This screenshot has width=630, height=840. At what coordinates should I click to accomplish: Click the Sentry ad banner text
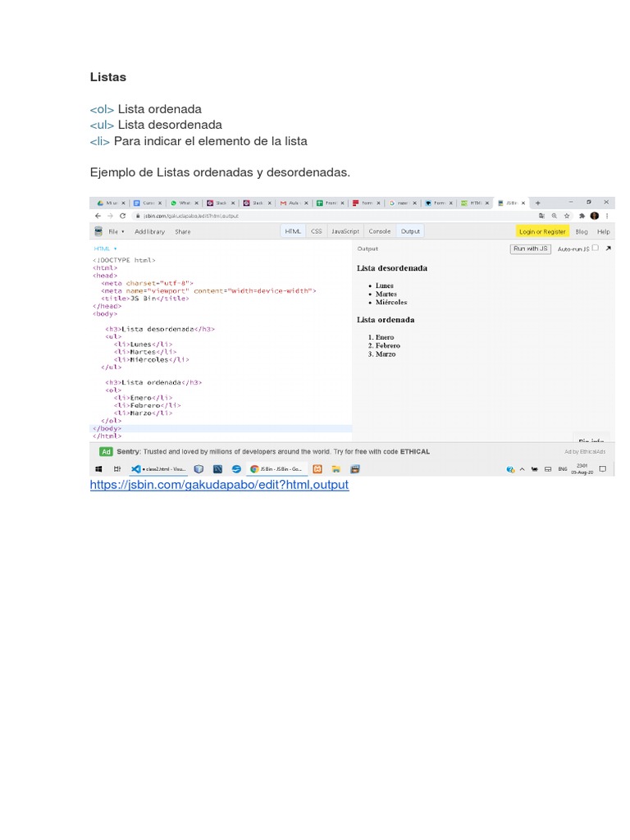(273, 452)
